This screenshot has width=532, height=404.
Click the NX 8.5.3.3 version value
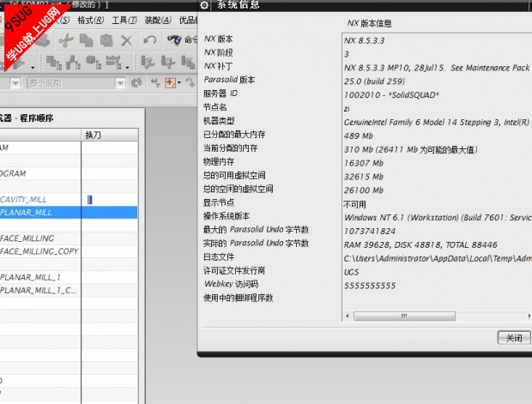[x=364, y=40]
